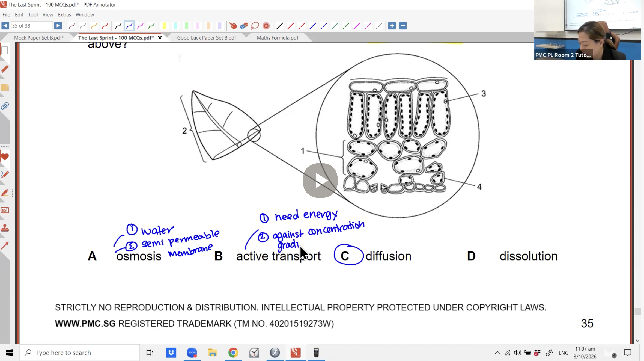Select the solid blue line tool

313,26
